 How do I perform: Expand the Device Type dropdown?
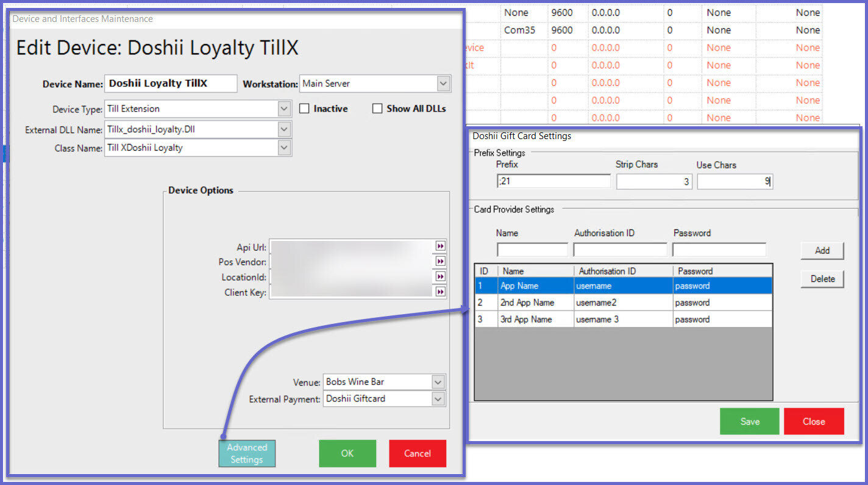(x=284, y=109)
